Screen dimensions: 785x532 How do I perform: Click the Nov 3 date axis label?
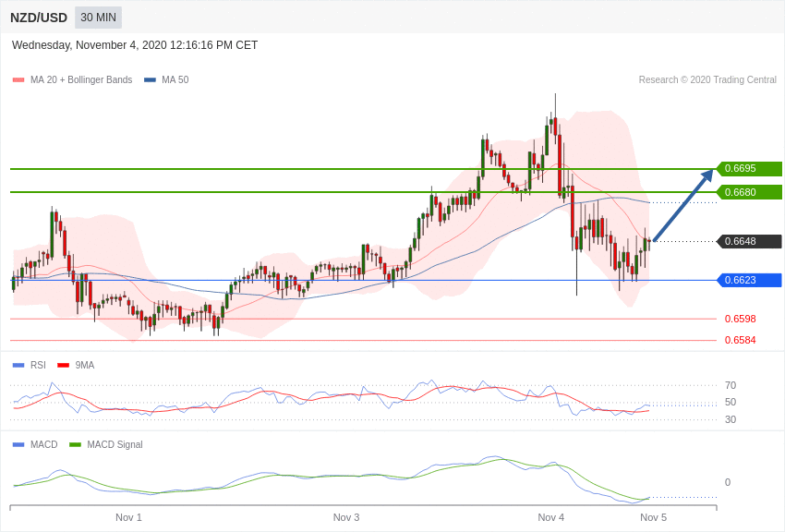click(x=346, y=517)
